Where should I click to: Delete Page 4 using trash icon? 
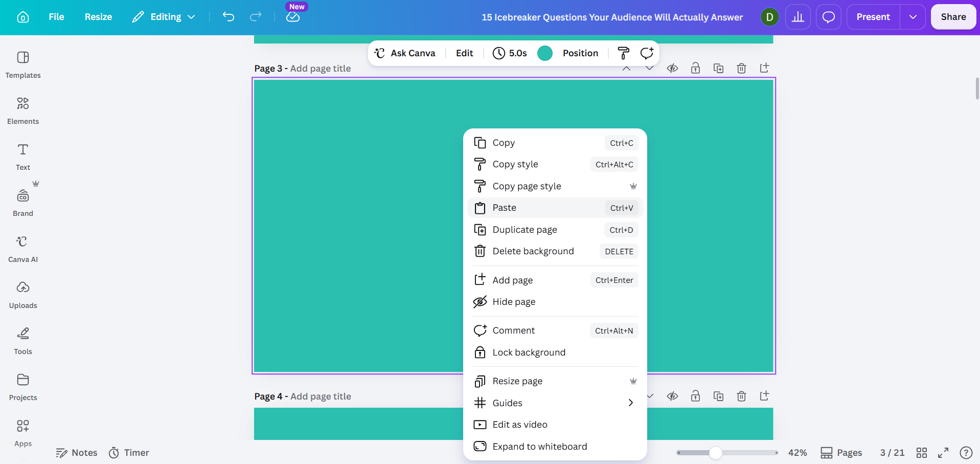pos(741,396)
